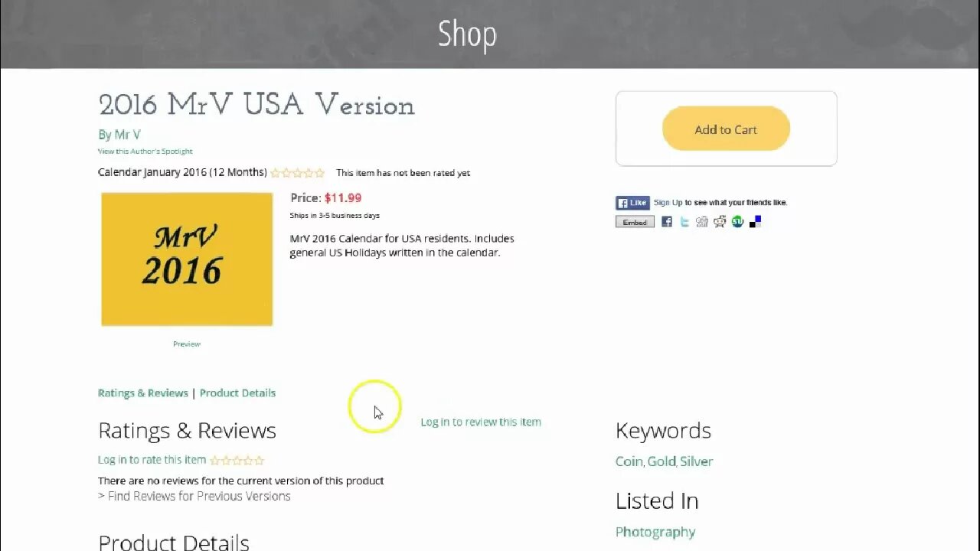Screen dimensions: 980x551
Task: Click the Embed button
Action: pos(635,222)
